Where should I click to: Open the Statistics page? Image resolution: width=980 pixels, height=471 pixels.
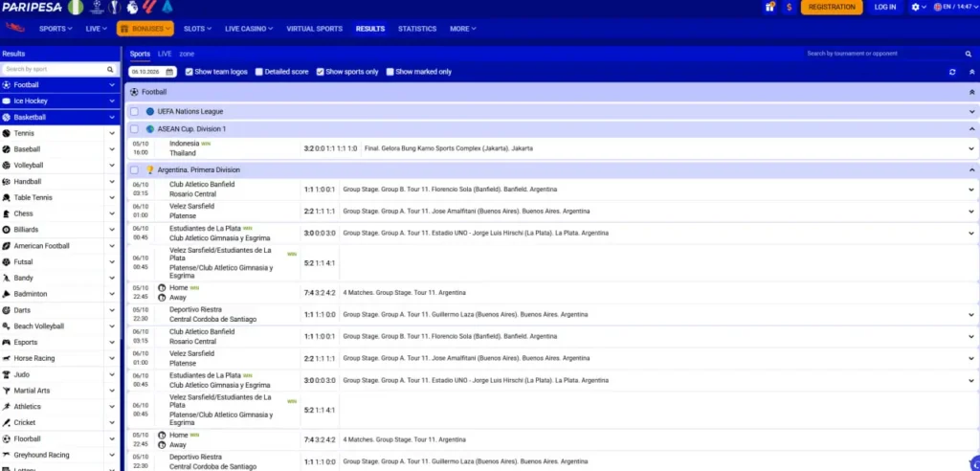tap(417, 29)
